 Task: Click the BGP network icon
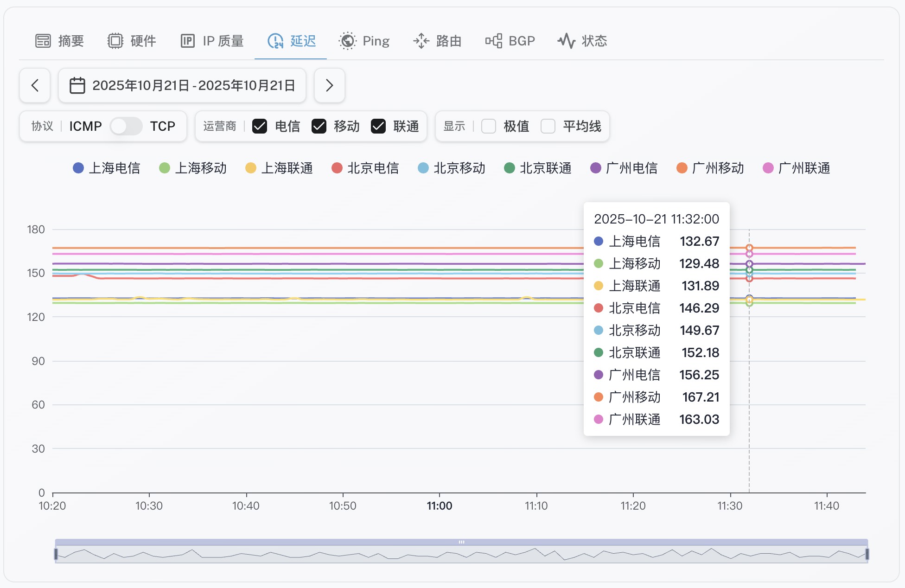(494, 41)
